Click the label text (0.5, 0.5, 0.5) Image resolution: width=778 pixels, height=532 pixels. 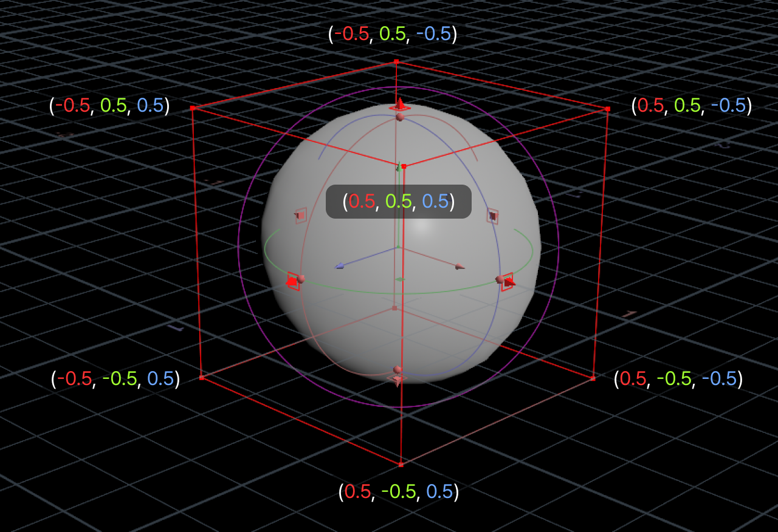(399, 202)
